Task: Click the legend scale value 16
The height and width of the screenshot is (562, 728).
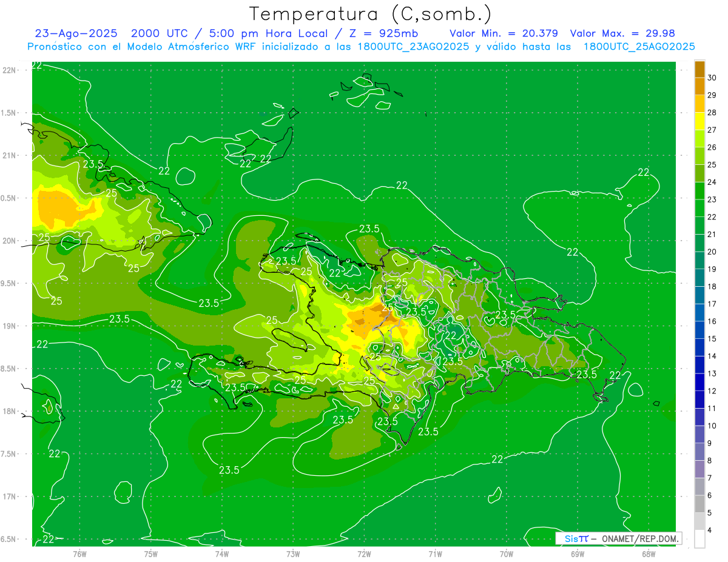Action: click(x=712, y=321)
